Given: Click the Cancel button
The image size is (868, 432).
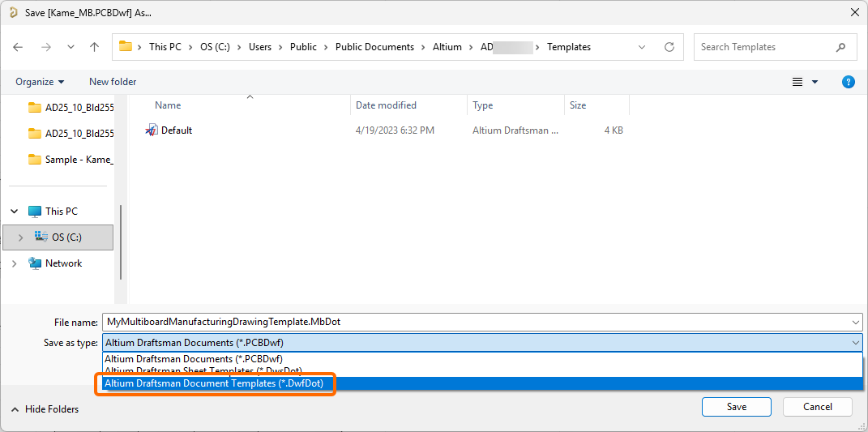Looking at the screenshot, I should tap(817, 407).
